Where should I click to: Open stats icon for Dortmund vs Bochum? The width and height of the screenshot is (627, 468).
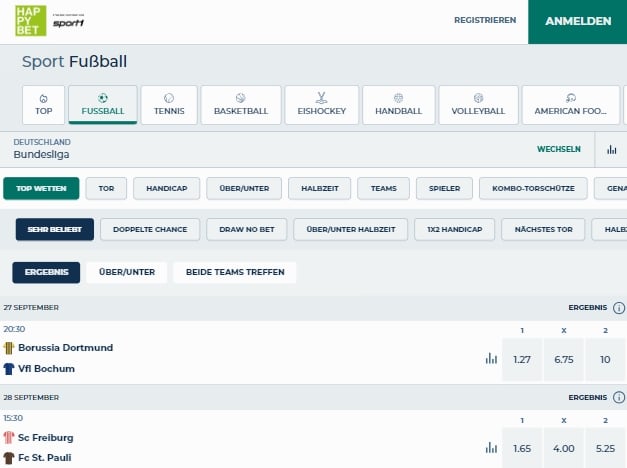[x=491, y=358]
